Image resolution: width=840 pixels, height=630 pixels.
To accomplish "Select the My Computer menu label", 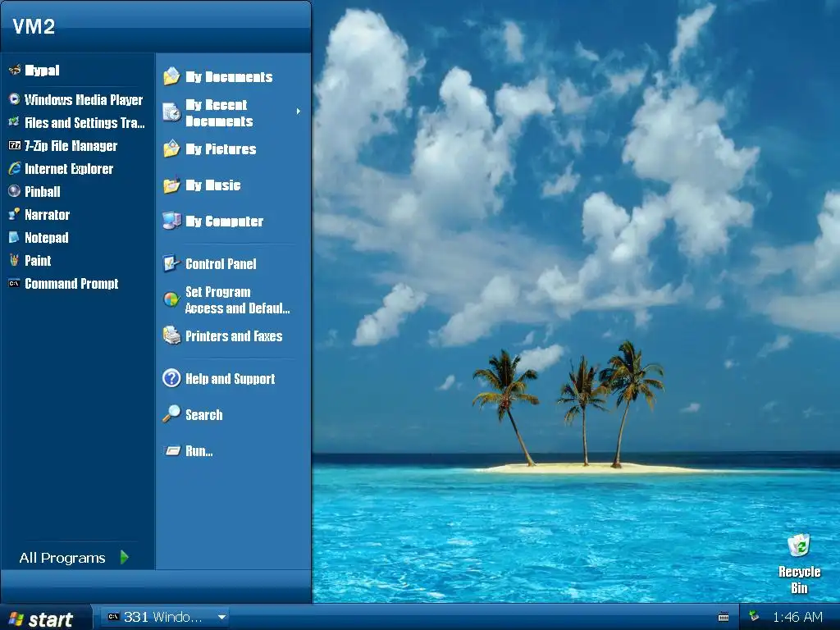I will (x=224, y=221).
